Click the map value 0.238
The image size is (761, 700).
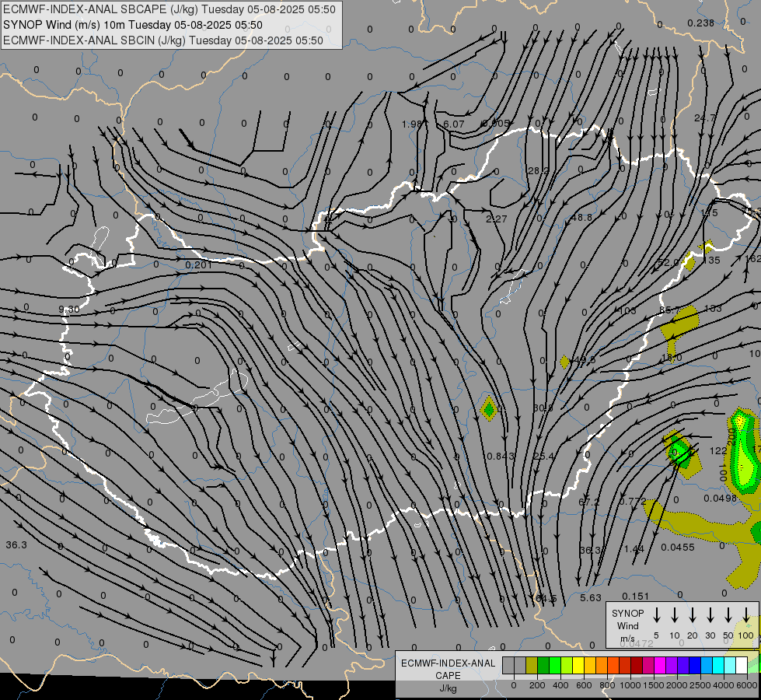point(701,23)
